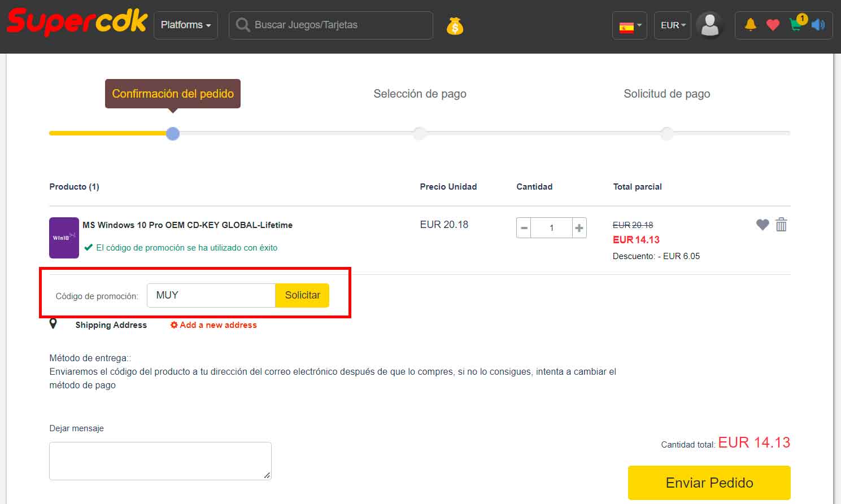Click the blue progress marker on step one
This screenshot has width=841, height=504.
coord(173,134)
